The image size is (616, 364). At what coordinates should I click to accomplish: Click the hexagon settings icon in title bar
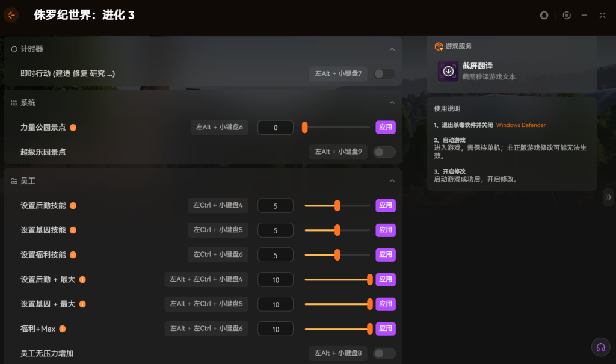click(x=566, y=16)
